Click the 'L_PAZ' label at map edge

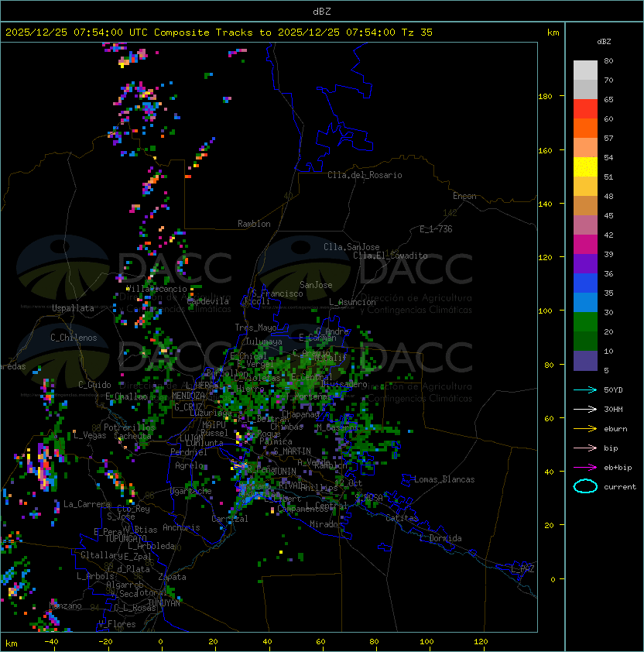coord(522,569)
